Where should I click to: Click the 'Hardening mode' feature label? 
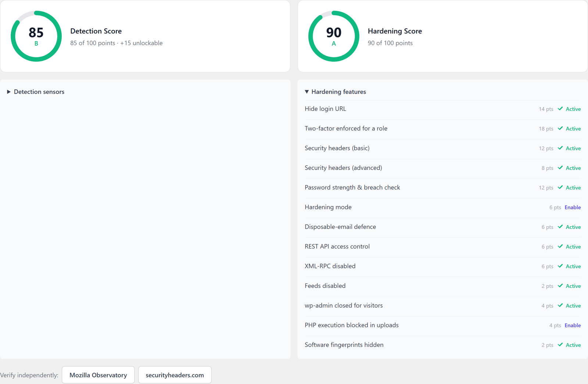coord(328,207)
